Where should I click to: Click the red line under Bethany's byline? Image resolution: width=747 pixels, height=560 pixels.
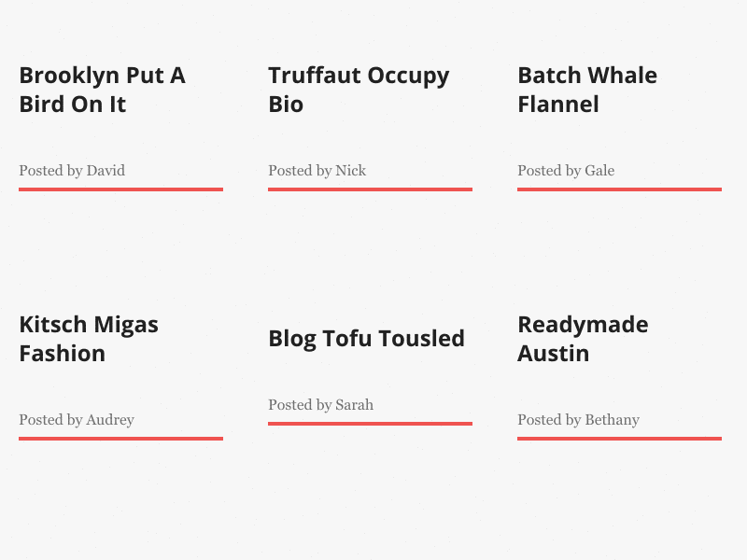[x=619, y=439]
